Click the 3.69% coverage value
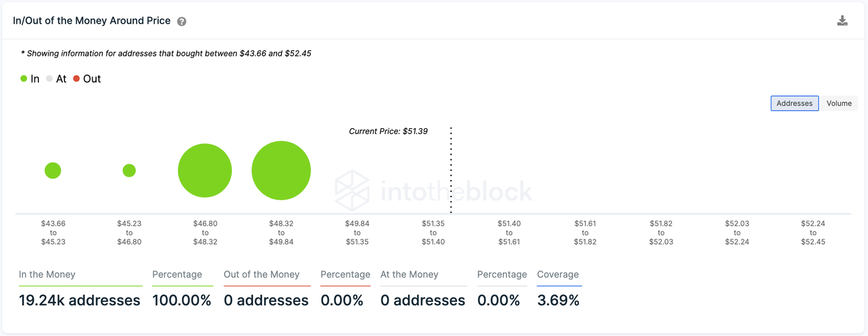 558,300
